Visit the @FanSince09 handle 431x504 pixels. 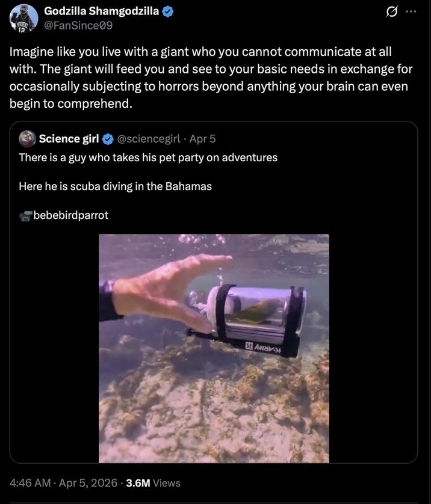tap(78, 25)
